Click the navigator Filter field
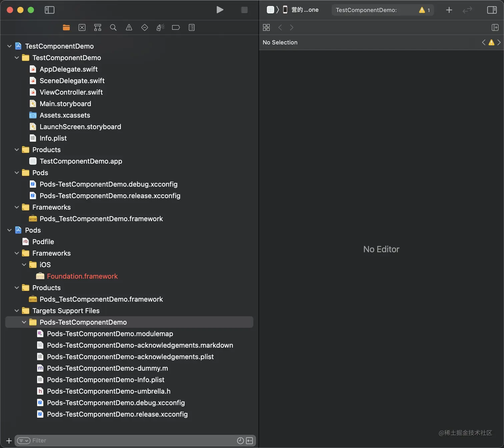 pyautogui.click(x=135, y=441)
